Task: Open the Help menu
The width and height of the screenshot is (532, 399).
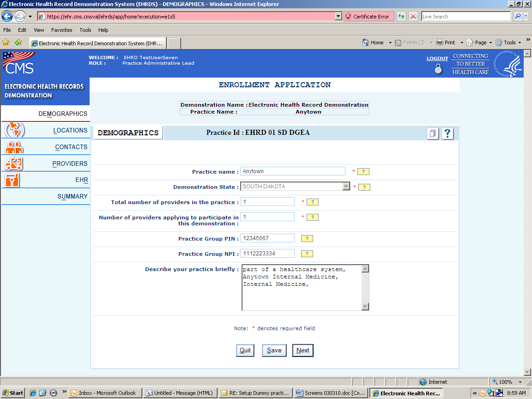Action: [103, 30]
